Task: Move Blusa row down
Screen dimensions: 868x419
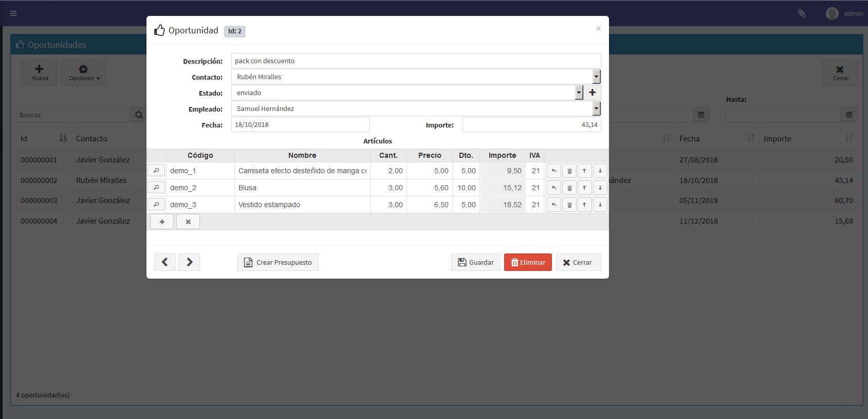Action: 600,188
